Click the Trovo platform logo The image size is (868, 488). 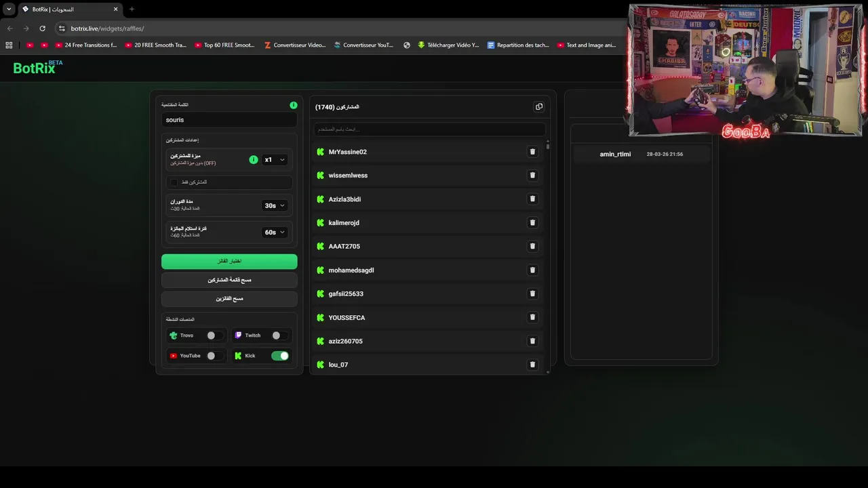174,335
